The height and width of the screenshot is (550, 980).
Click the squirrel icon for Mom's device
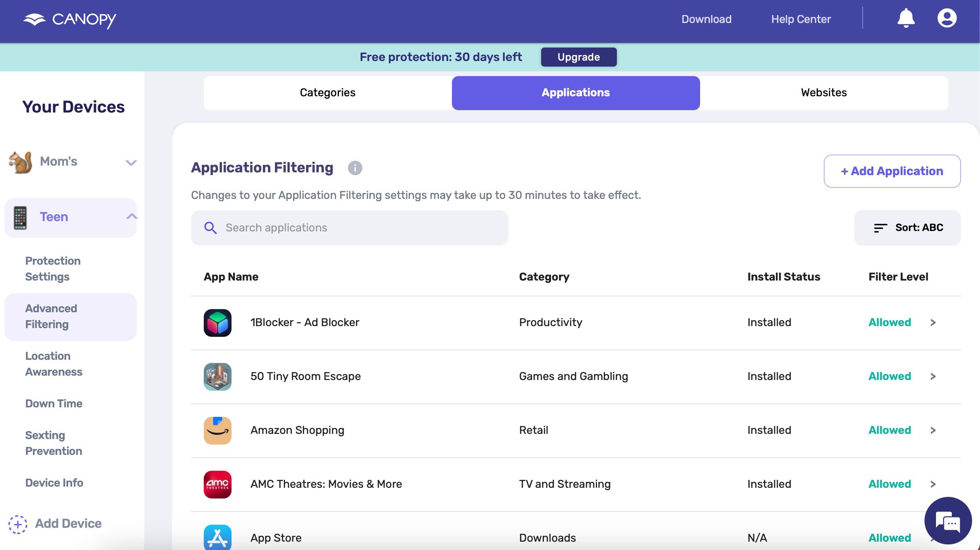[x=20, y=162]
